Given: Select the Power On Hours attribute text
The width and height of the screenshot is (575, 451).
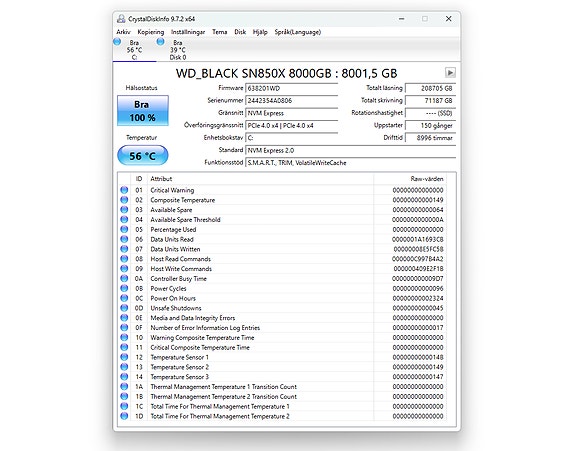Looking at the screenshot, I should 173,298.
